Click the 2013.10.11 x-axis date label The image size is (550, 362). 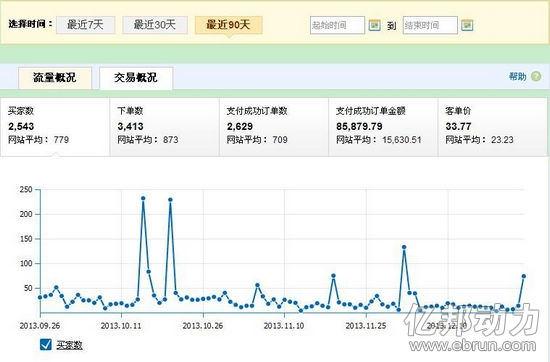point(121,326)
